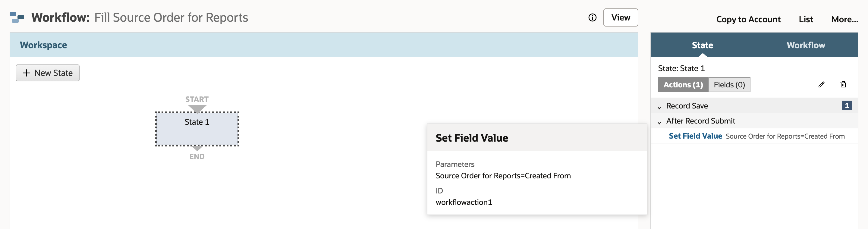This screenshot has width=868, height=229.
Task: Click the After Record Submit row label
Action: (700, 121)
